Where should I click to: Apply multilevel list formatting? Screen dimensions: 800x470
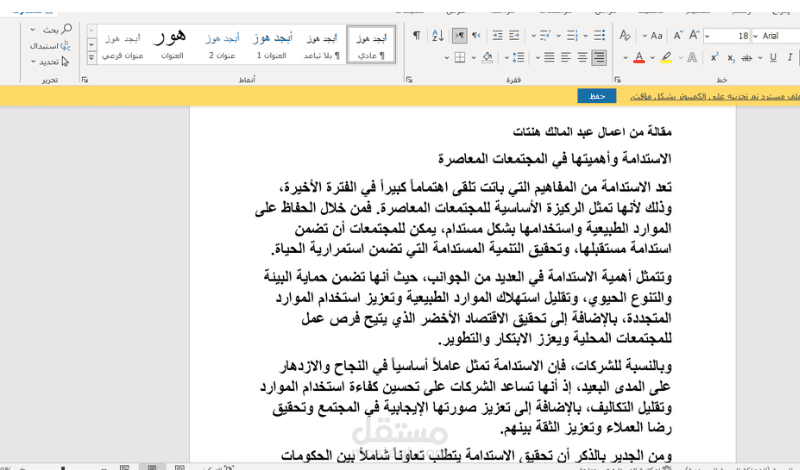click(x=545, y=35)
